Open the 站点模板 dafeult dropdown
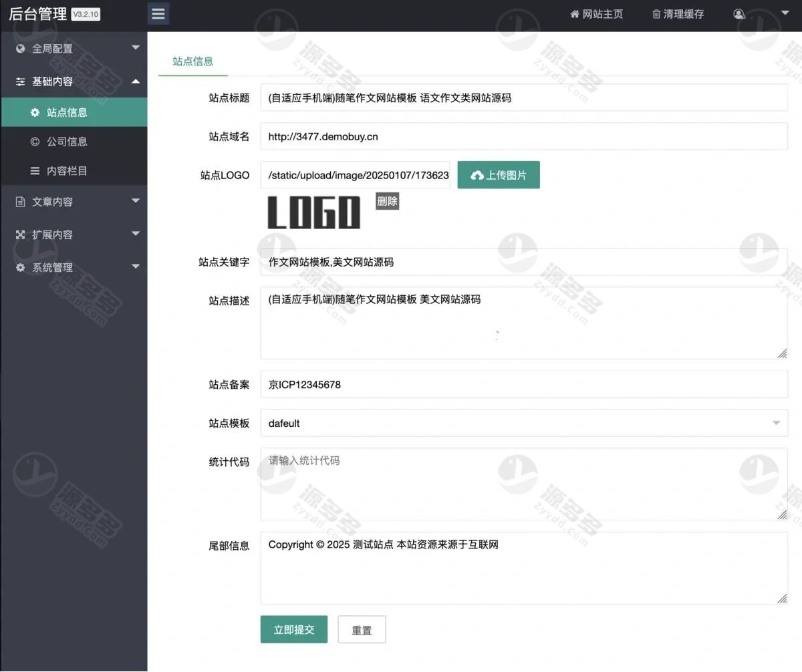The image size is (802, 672). [x=524, y=423]
